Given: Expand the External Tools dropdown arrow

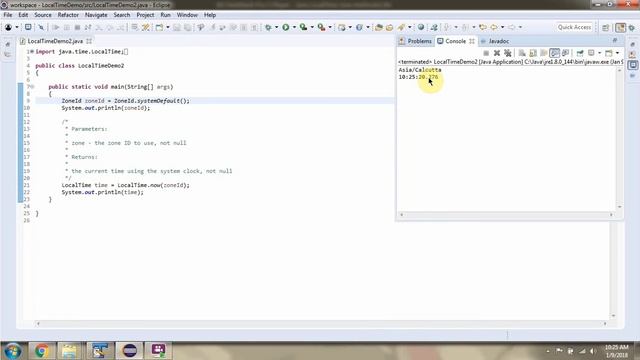Looking at the screenshot, I should 330,27.
